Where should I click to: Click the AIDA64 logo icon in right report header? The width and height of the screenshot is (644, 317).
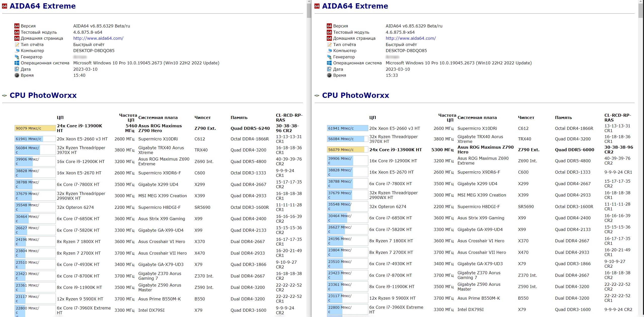pyautogui.click(x=317, y=6)
